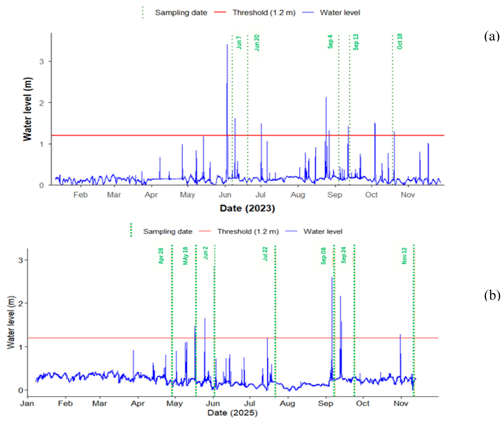Screen dimensions: 504x421
Task: Click the 'Apr 28' sampling date label in chart (b)
Action: (x=161, y=256)
